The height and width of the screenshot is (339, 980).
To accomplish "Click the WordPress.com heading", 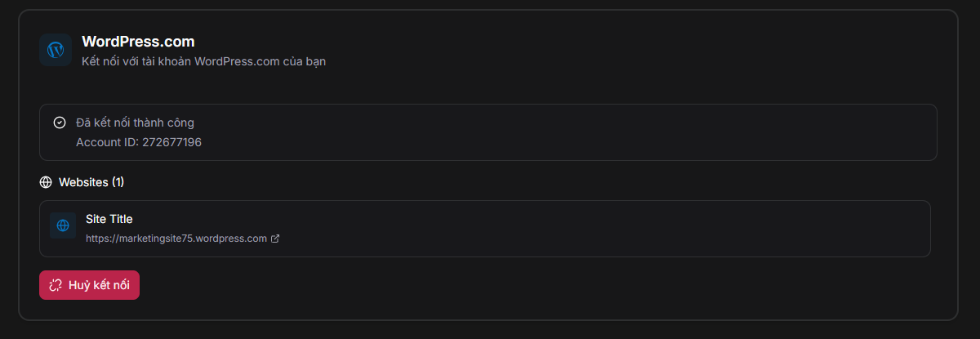I will (138, 42).
